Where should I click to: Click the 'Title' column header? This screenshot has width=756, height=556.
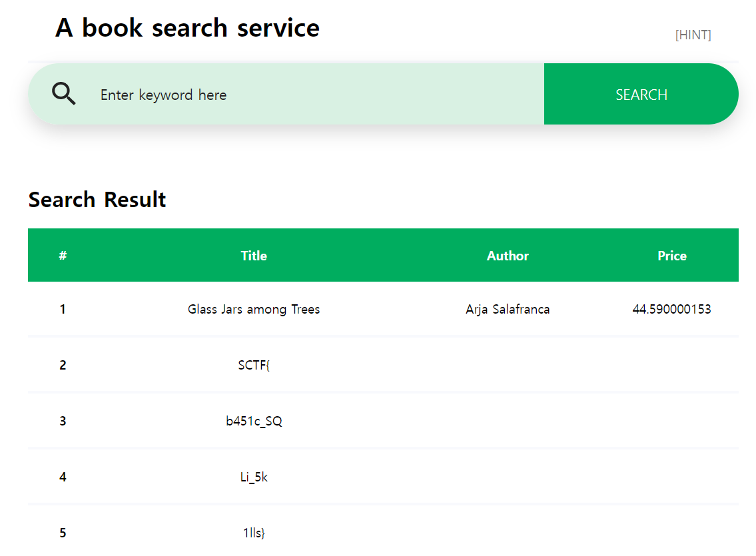tap(254, 255)
